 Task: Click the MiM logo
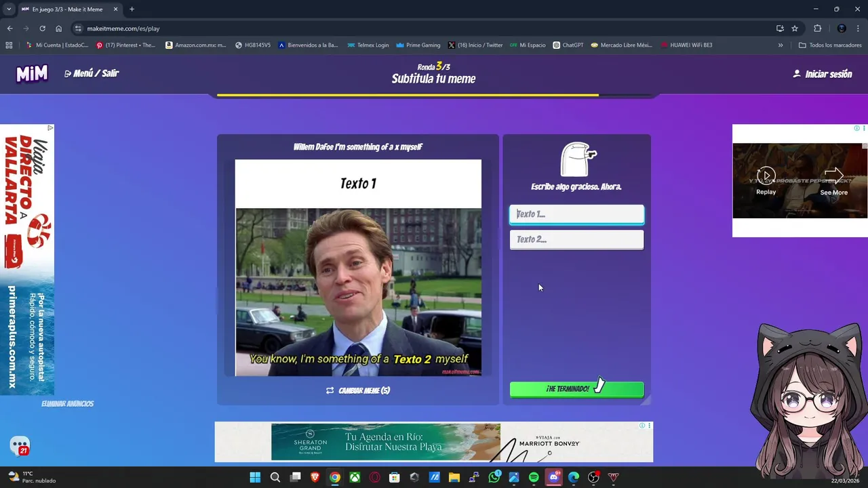pos(32,73)
